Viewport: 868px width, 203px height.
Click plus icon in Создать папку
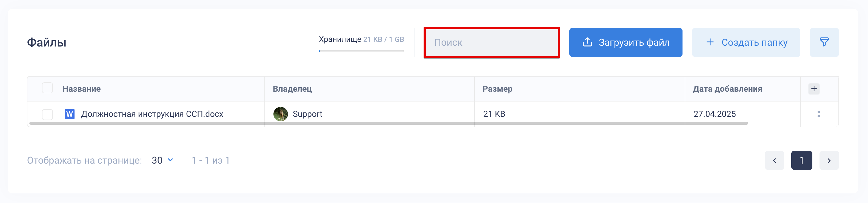point(710,42)
